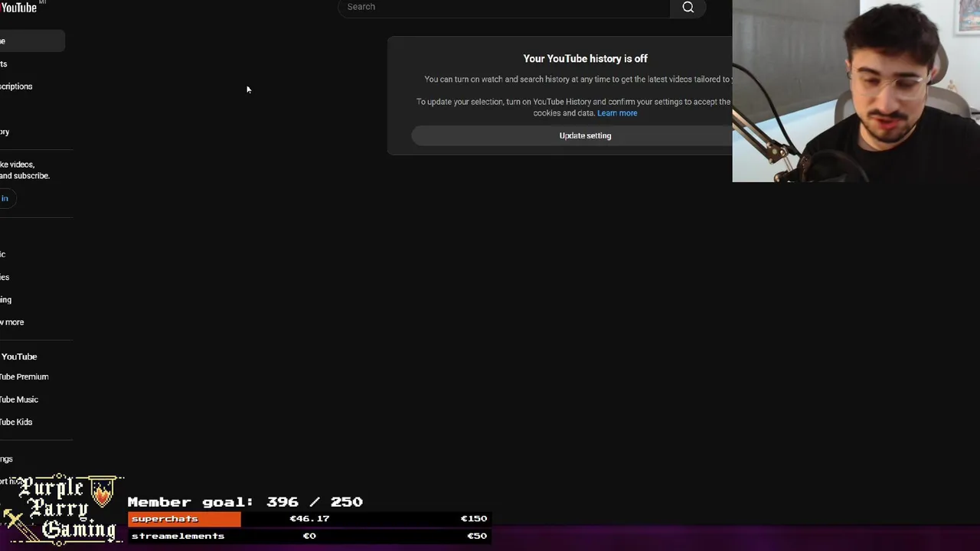Expand the Show more sidebar entry
Viewport: 980px width, 551px height.
(x=12, y=322)
